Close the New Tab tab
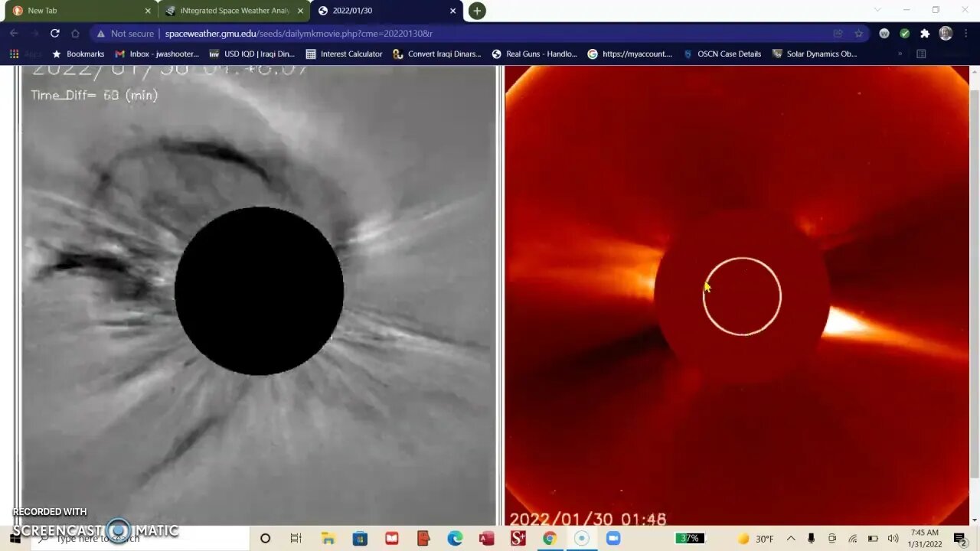 (x=148, y=11)
